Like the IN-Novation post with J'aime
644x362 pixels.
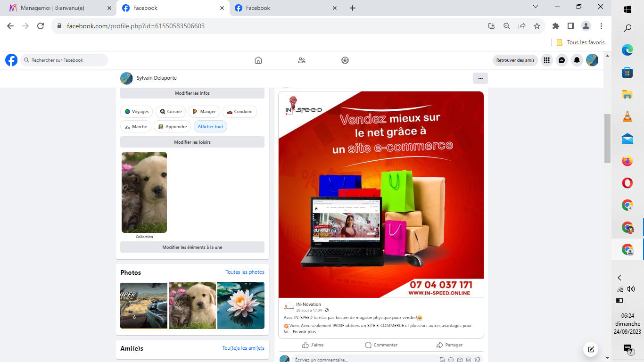(x=313, y=345)
